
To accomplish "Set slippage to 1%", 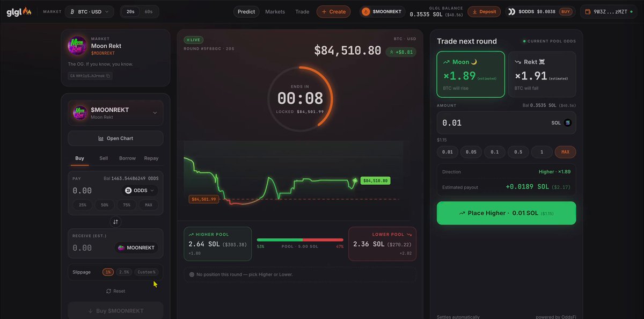I will [108, 272].
